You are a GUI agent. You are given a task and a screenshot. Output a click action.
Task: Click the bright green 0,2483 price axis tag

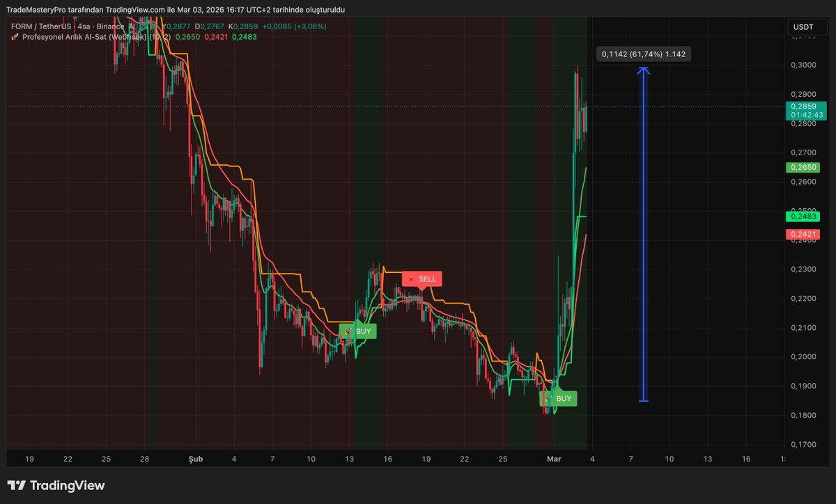pyautogui.click(x=804, y=216)
